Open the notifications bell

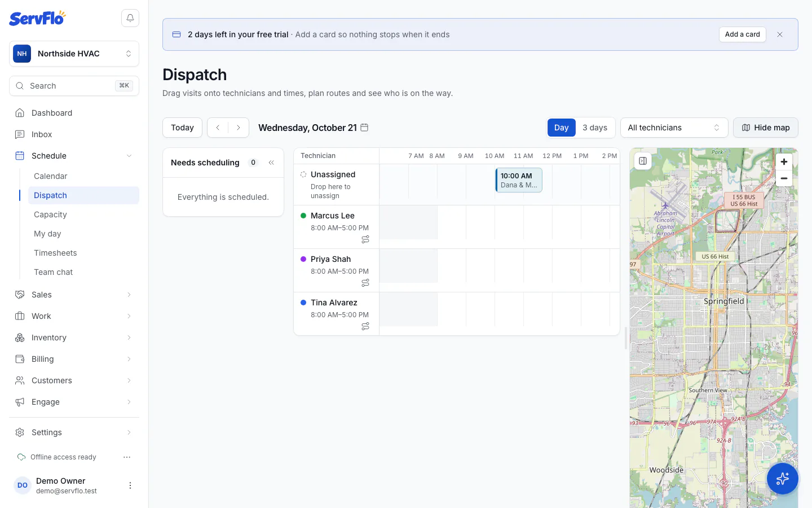[x=130, y=18]
